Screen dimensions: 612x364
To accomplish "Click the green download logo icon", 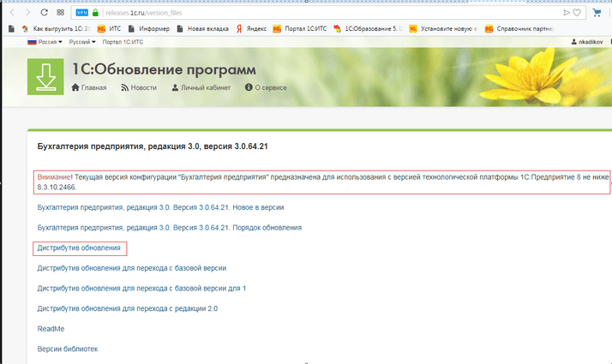I will point(45,77).
